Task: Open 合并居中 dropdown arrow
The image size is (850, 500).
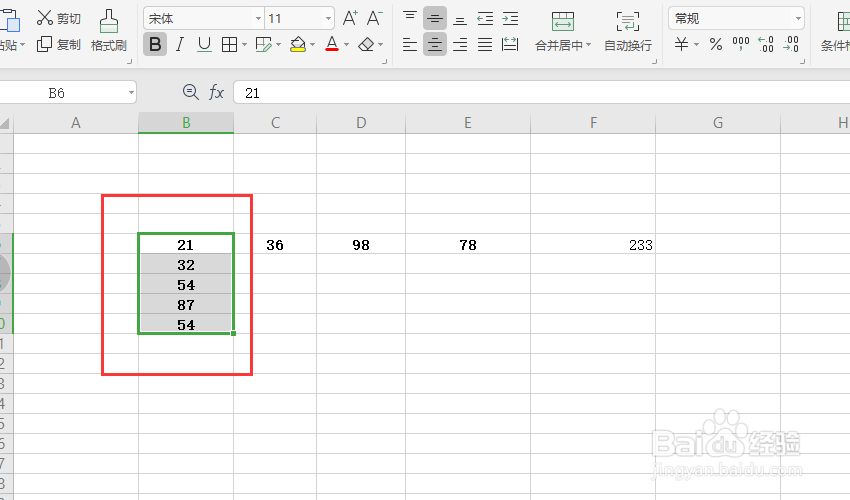Action: (589, 45)
